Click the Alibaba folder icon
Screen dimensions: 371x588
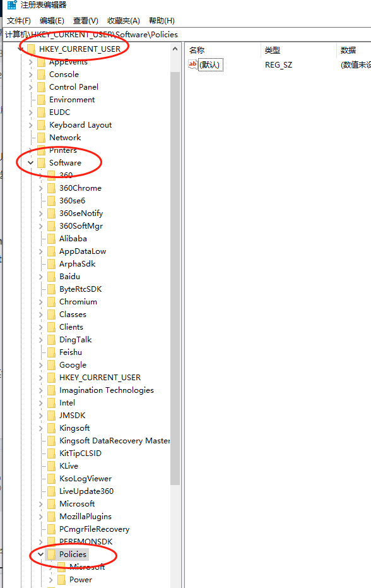point(52,239)
